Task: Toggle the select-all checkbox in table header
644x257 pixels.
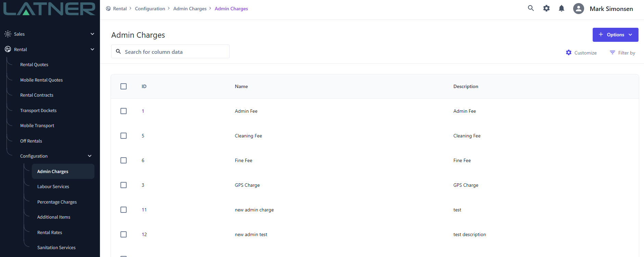Action: click(x=124, y=86)
